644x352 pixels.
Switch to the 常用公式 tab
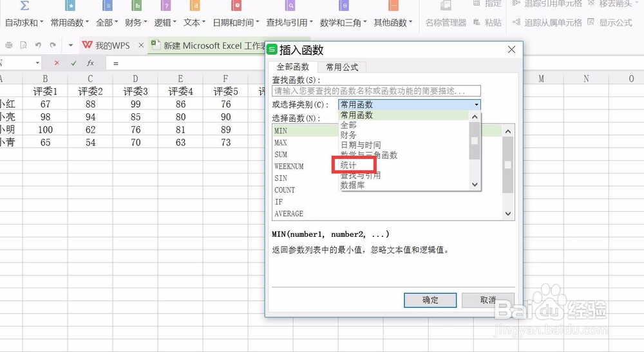342,68
